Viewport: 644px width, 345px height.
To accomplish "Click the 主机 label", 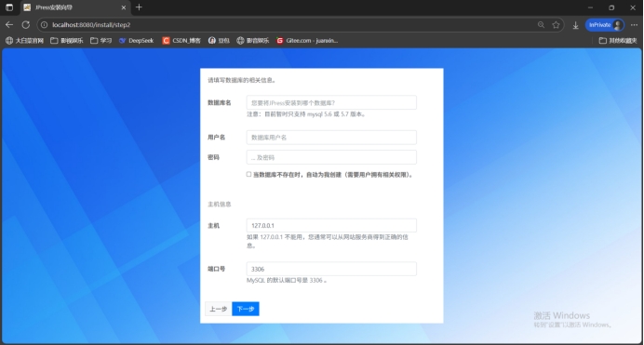I will 213,226.
